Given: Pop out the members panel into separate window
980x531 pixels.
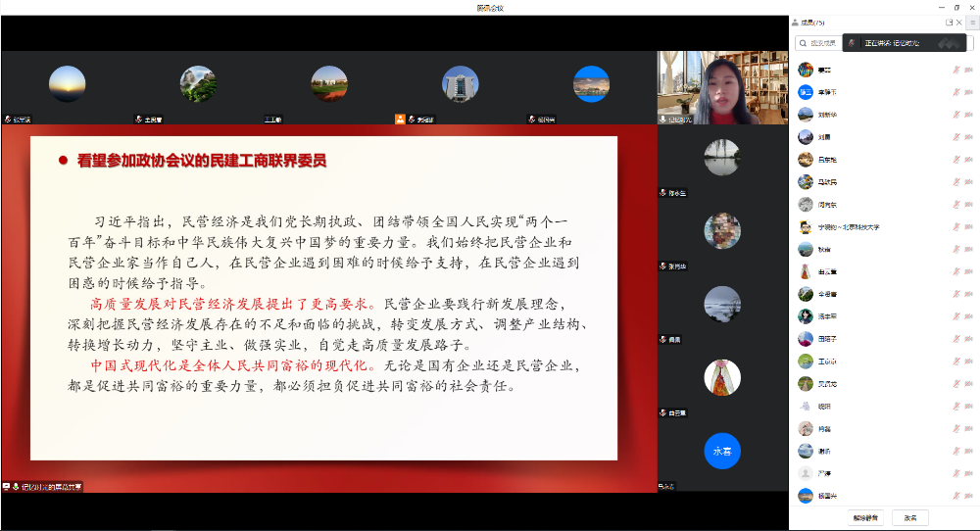Looking at the screenshot, I should pos(949,22).
